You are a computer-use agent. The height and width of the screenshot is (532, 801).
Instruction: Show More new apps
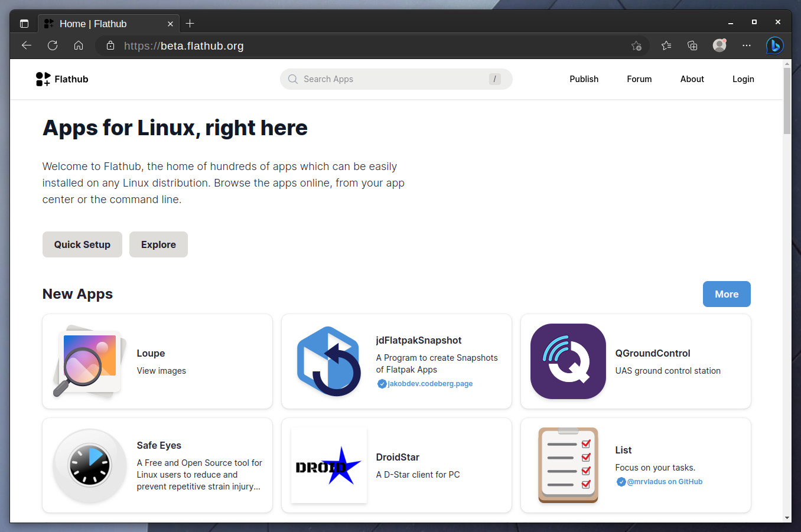click(x=727, y=294)
